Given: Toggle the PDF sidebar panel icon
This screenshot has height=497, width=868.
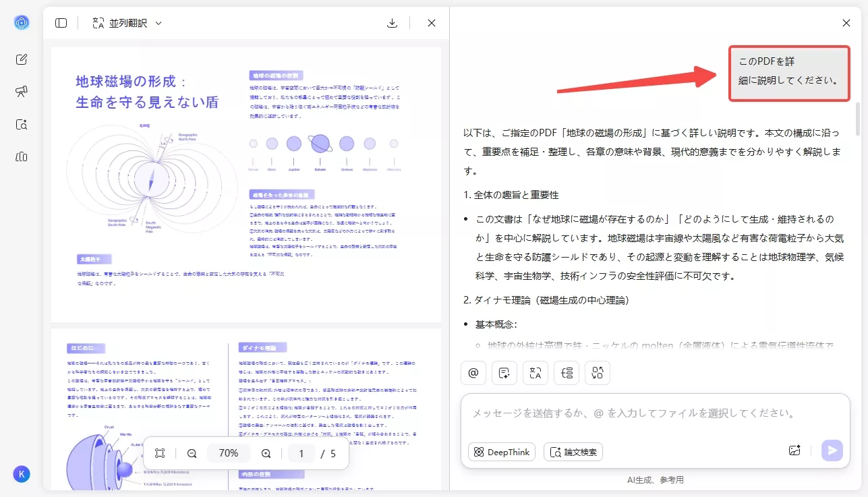Looking at the screenshot, I should click(x=61, y=22).
